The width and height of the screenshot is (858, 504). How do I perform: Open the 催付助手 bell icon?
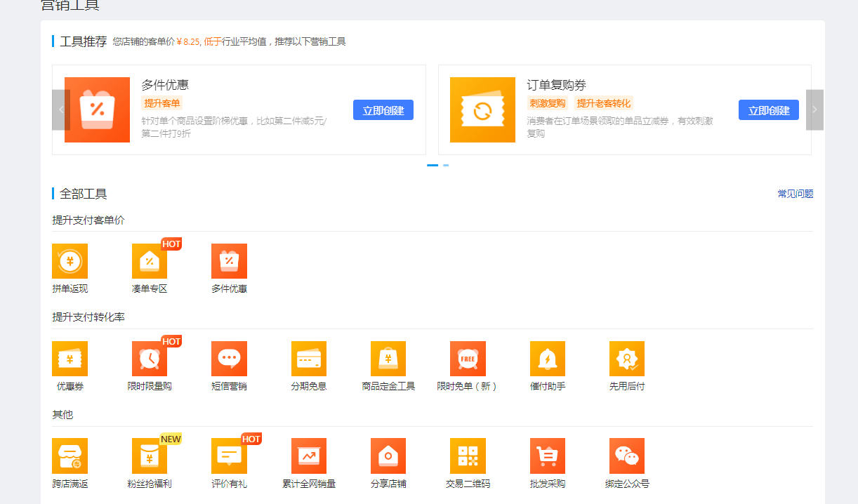click(548, 359)
